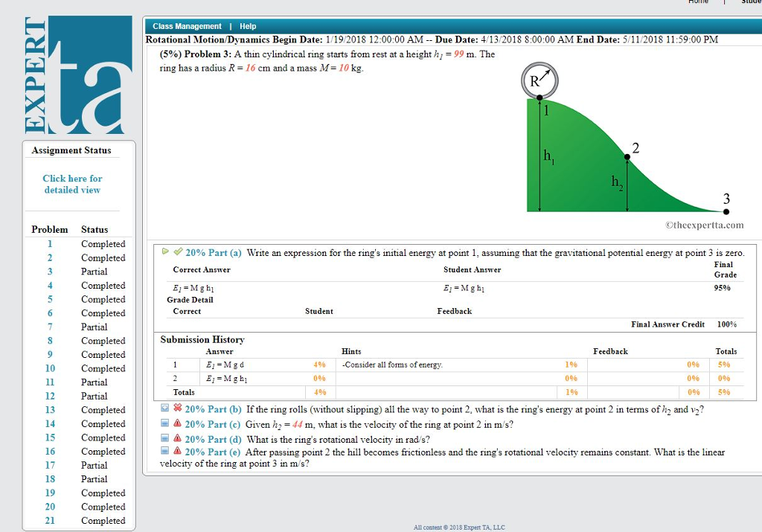Click the warning triangle icon beside Part (d)
Image resolution: width=762 pixels, height=532 pixels.
pyautogui.click(x=178, y=439)
